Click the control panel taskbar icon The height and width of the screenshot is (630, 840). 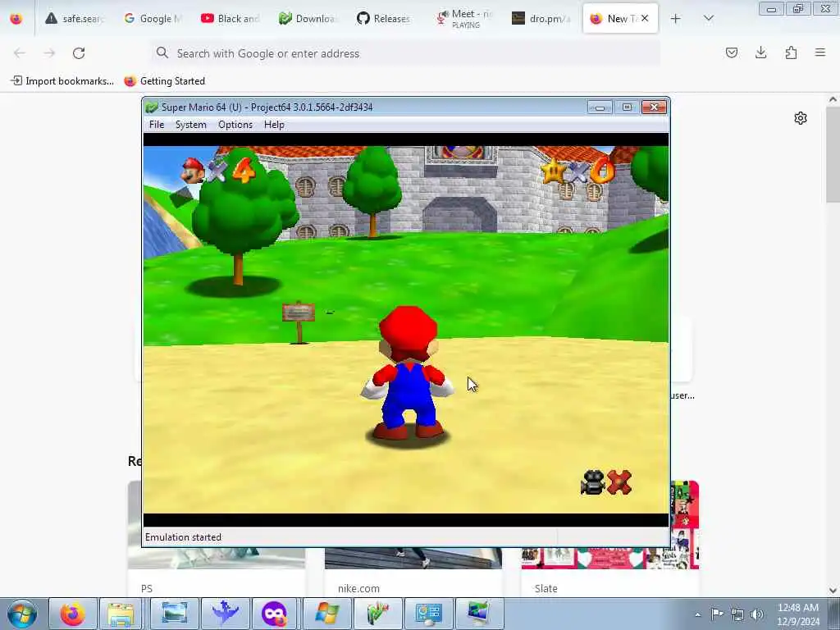click(x=428, y=614)
